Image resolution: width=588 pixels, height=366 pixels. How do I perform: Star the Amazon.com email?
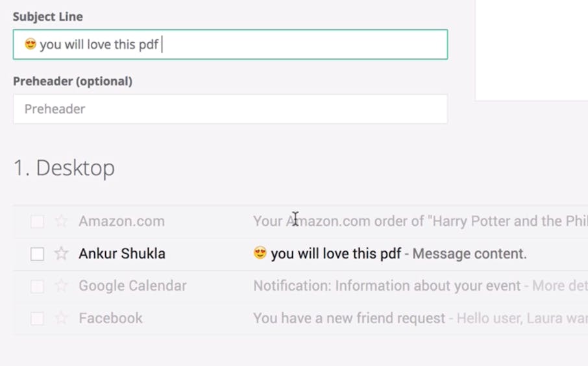click(x=61, y=221)
